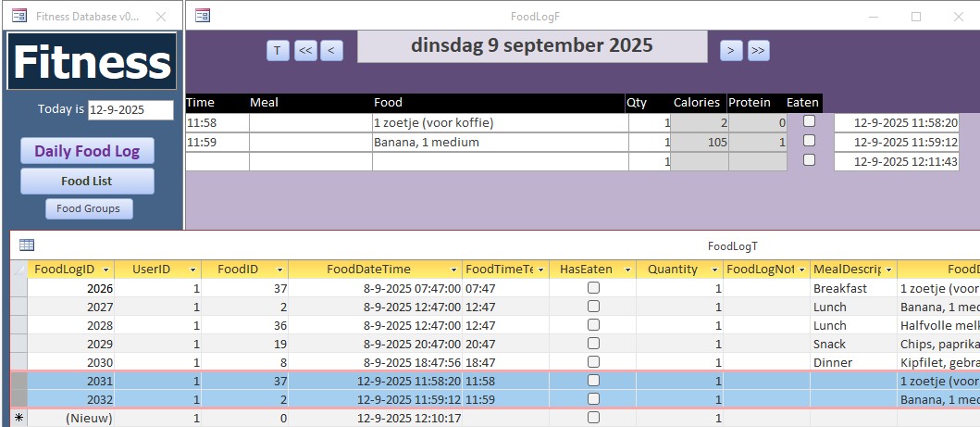Tick Eaten checkbox for Banana, 1 medium

809,141
